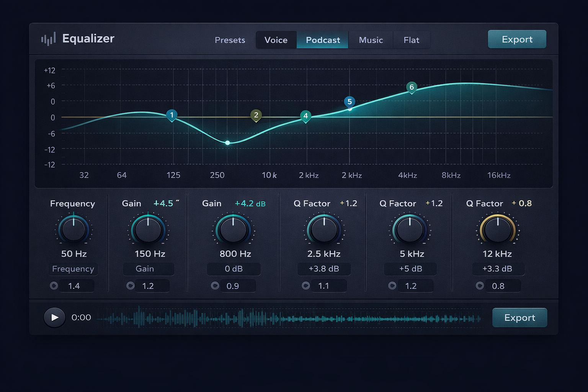Click the small circle icon beside the 0.9 field

click(x=215, y=286)
